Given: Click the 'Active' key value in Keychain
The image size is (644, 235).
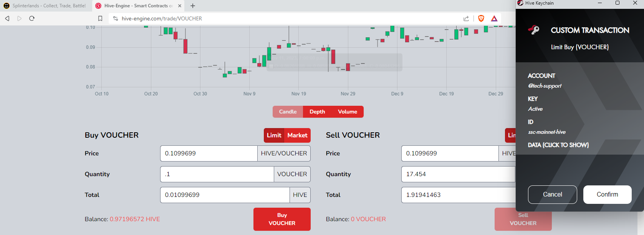Looking at the screenshot, I should (x=535, y=109).
